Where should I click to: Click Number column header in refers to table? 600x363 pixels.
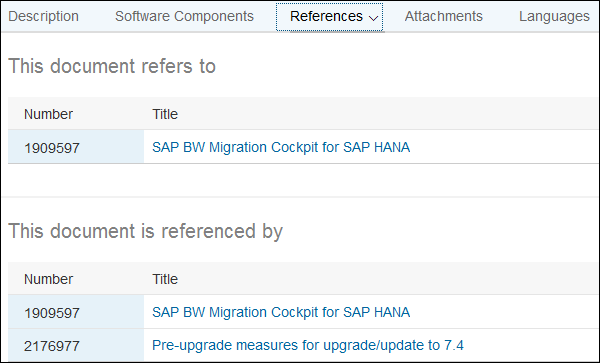(x=48, y=114)
